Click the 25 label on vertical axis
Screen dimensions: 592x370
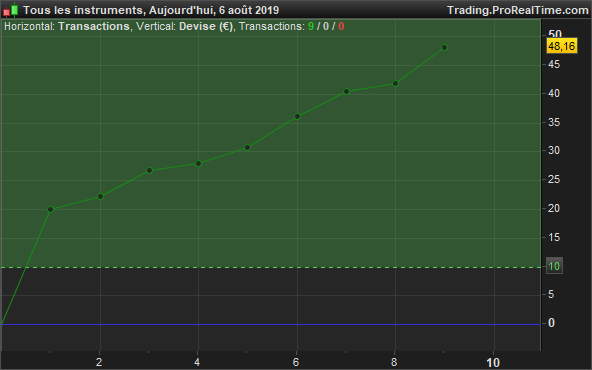coord(554,179)
